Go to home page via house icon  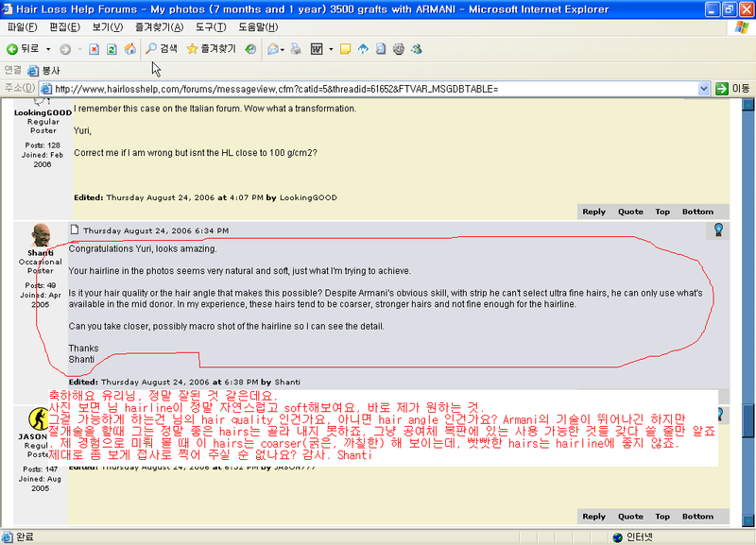point(130,49)
